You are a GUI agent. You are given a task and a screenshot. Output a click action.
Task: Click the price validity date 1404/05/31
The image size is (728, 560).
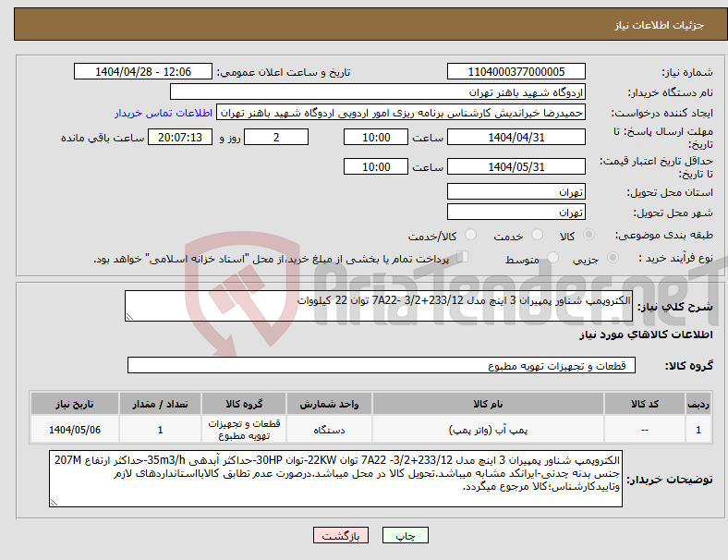pyautogui.click(x=516, y=166)
